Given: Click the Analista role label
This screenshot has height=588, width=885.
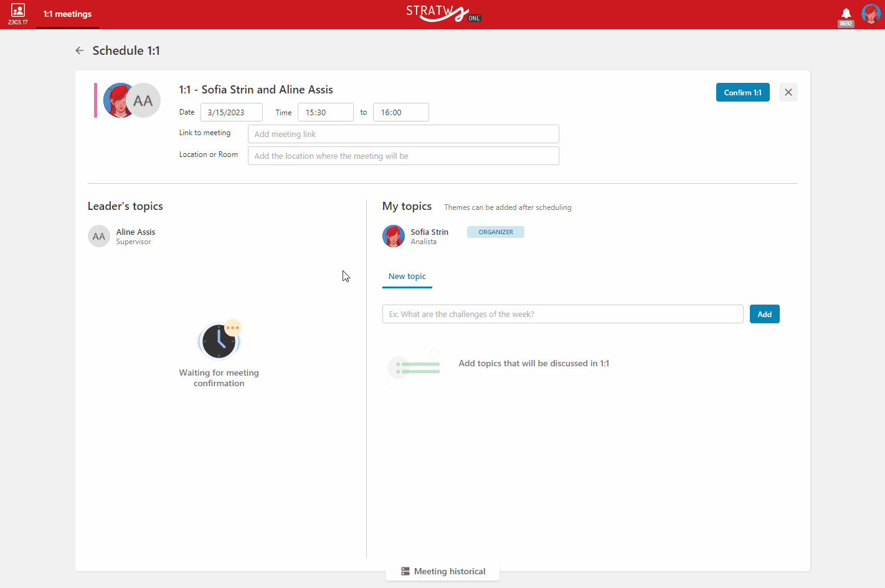Looking at the screenshot, I should 424,242.
